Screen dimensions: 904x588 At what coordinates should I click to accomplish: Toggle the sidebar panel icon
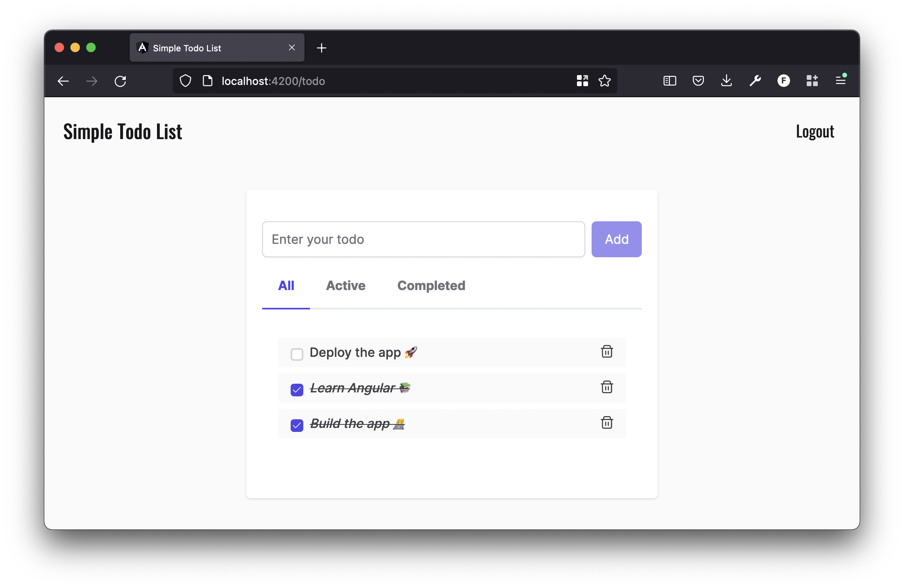point(669,81)
